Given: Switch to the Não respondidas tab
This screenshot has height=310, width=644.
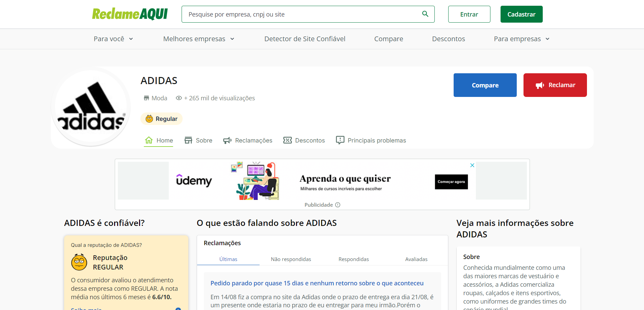Looking at the screenshot, I should pyautogui.click(x=291, y=259).
